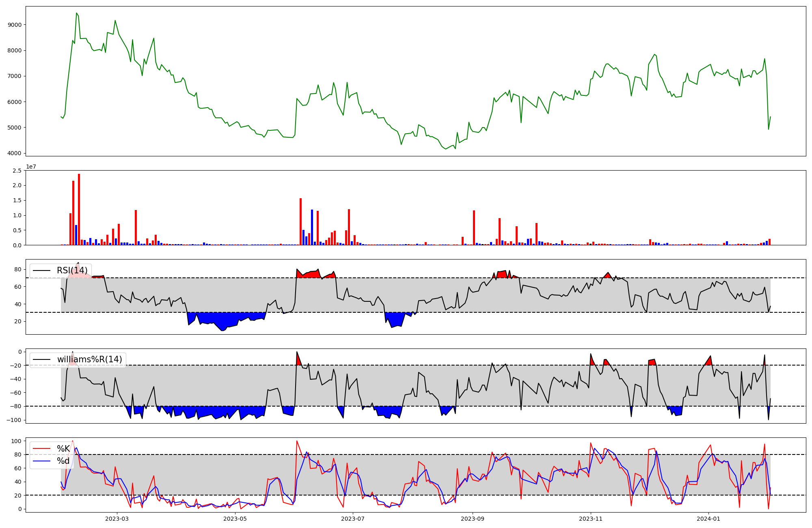Click the blue %d legend line sample
The image size is (812, 528).
pyautogui.click(x=41, y=461)
